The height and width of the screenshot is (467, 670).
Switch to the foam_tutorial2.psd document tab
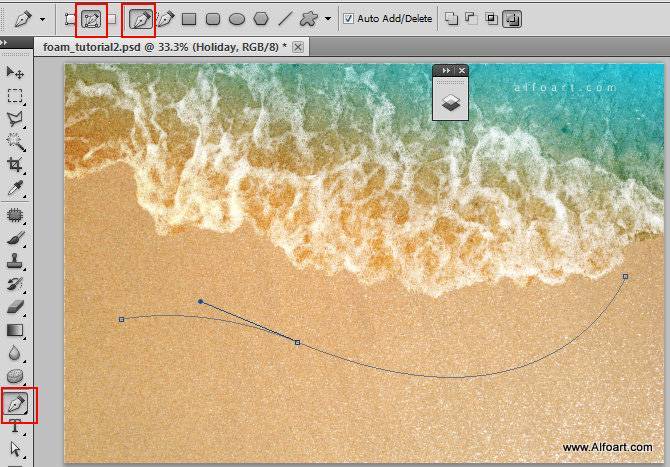click(x=160, y=47)
